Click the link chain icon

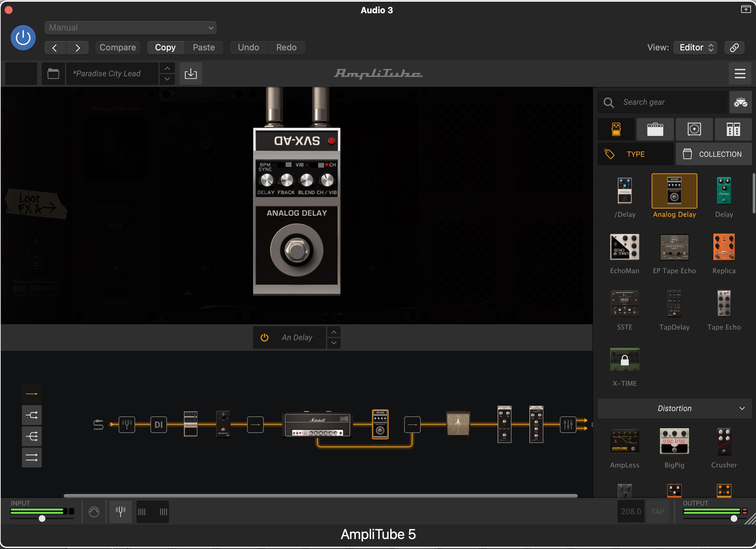point(734,48)
